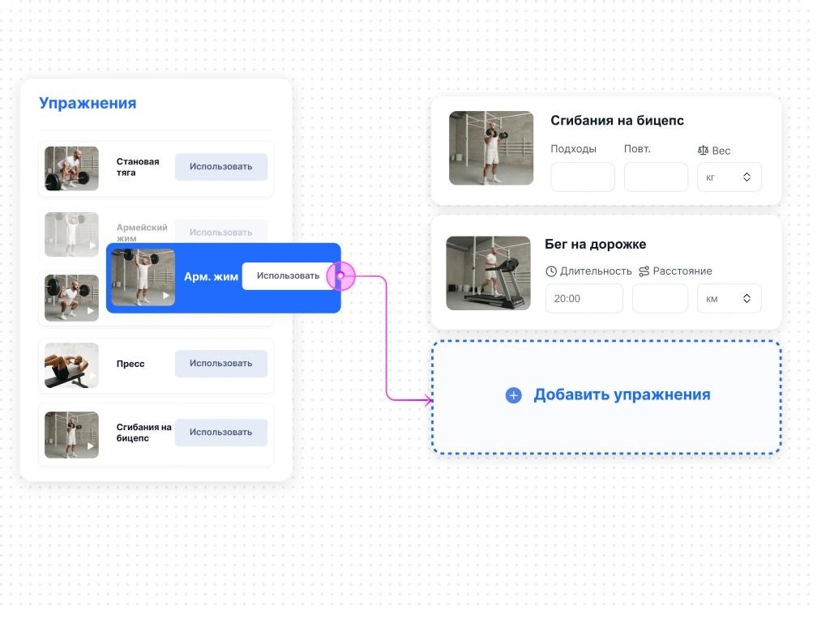Click the scale icon beside Вес

703,151
